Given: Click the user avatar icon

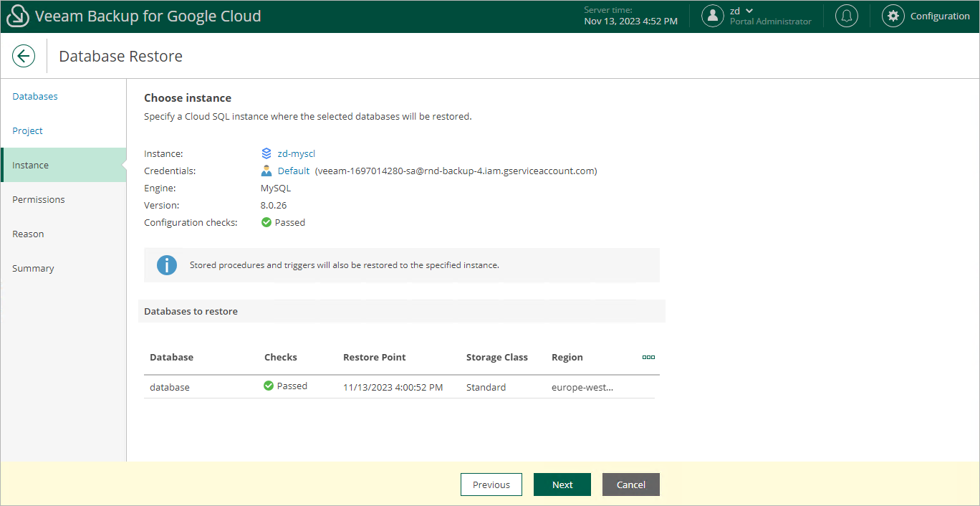Looking at the screenshot, I should point(713,16).
